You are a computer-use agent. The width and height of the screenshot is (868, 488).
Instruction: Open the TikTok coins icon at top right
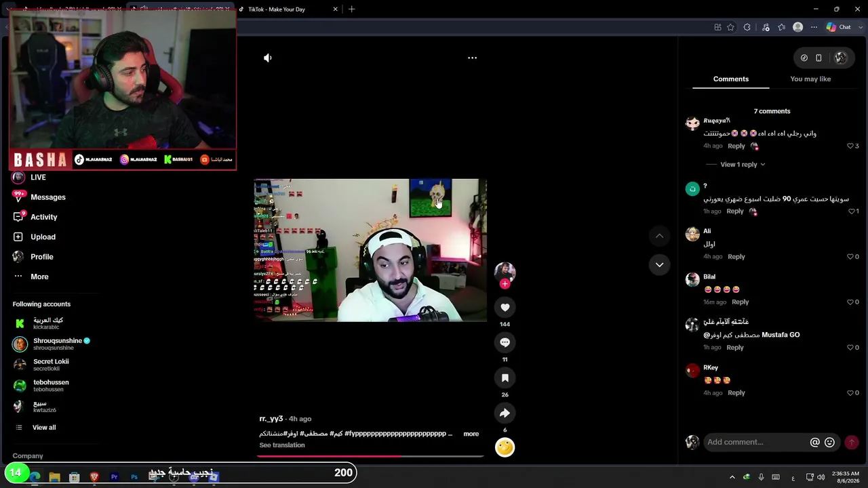pos(804,58)
